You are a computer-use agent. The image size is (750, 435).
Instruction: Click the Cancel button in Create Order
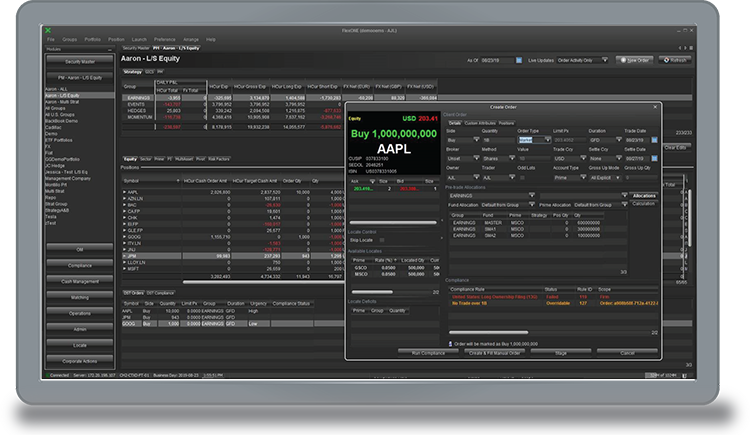pos(627,353)
